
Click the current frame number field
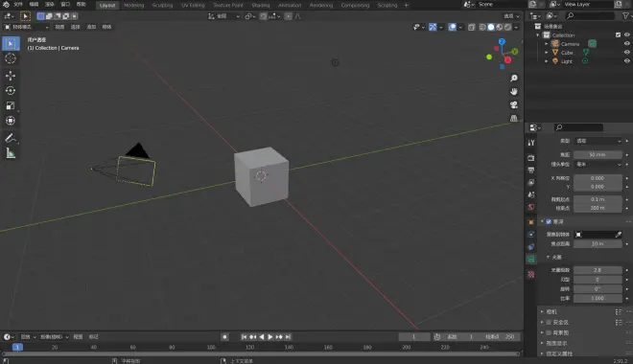tap(413, 337)
